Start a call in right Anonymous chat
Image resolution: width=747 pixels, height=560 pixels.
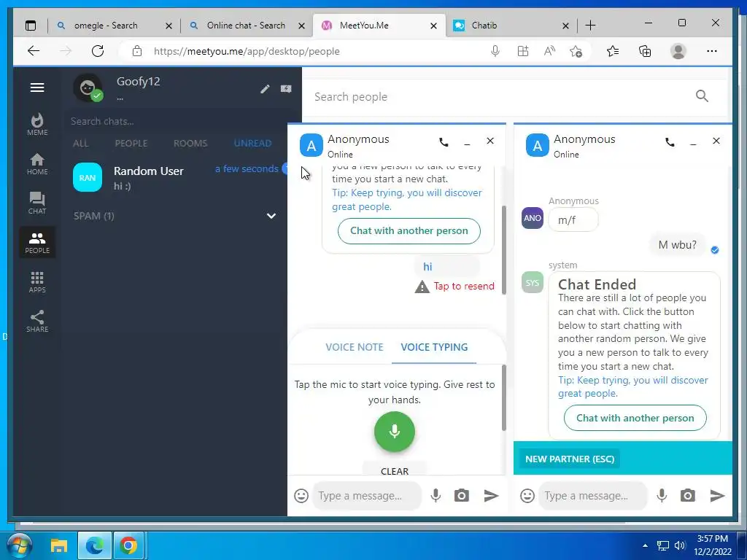click(x=670, y=142)
